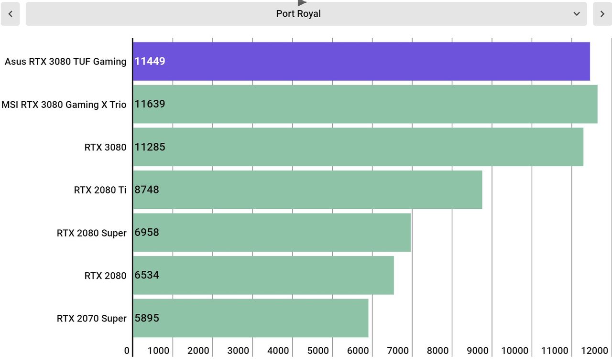612x364 pixels.
Task: Click the 12000 axis tick label
Action: point(595,351)
